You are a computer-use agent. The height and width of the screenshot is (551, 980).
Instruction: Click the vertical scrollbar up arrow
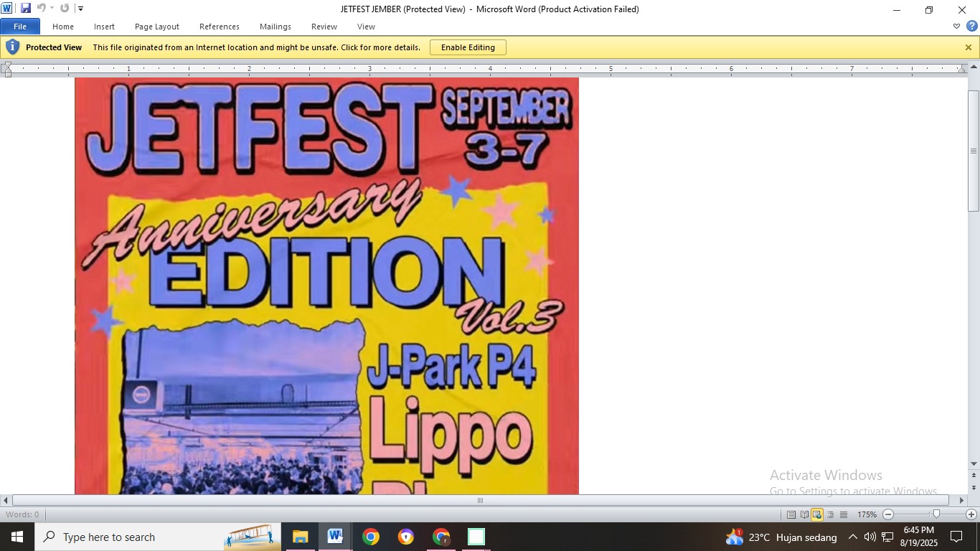click(x=974, y=68)
